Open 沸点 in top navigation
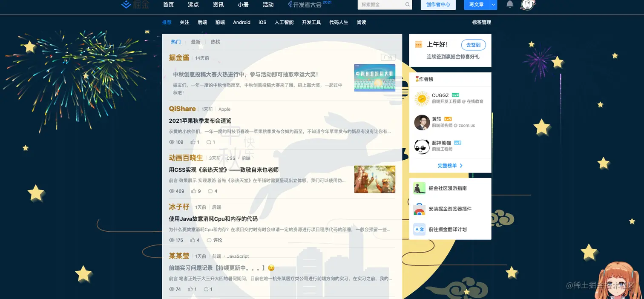 (x=193, y=5)
